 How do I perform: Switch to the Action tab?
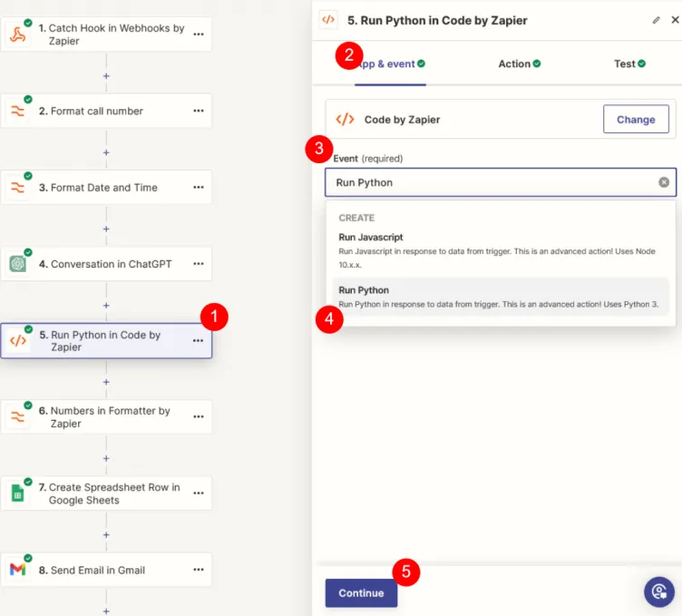520,64
